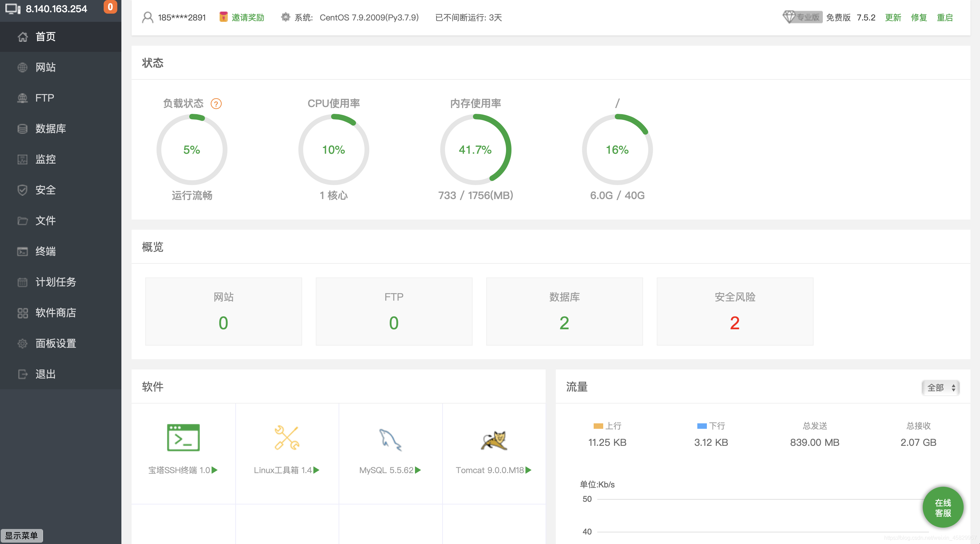Click the 面板设置 gear icon
The height and width of the screenshot is (544, 980).
point(23,343)
